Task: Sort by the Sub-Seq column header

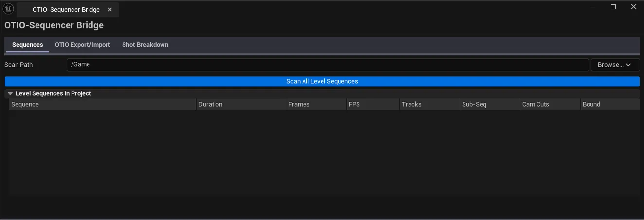Action: click(490, 104)
